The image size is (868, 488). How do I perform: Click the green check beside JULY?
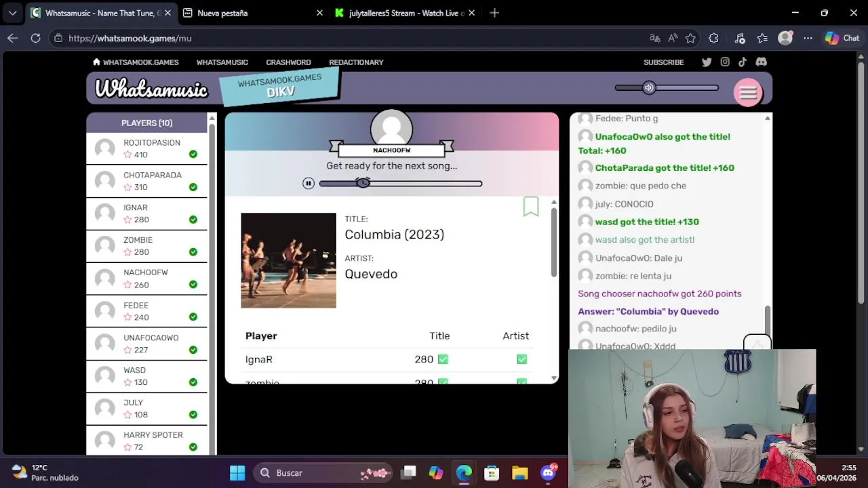193,415
